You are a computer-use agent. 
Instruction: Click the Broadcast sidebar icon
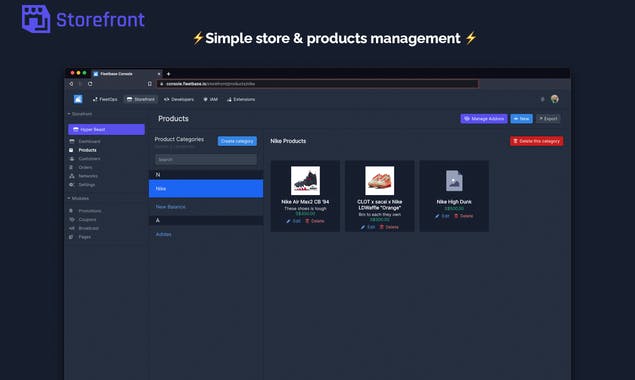pos(72,228)
